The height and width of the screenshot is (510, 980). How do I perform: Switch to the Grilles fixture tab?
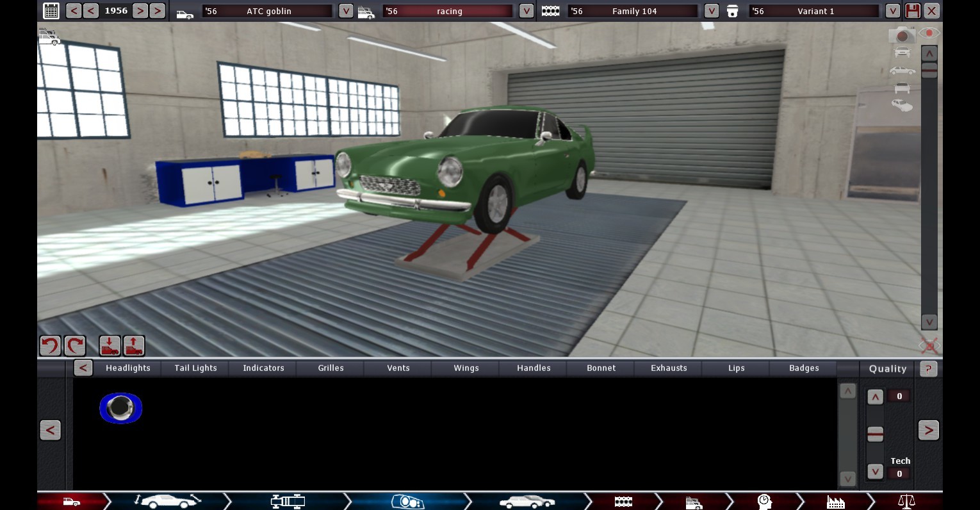331,368
